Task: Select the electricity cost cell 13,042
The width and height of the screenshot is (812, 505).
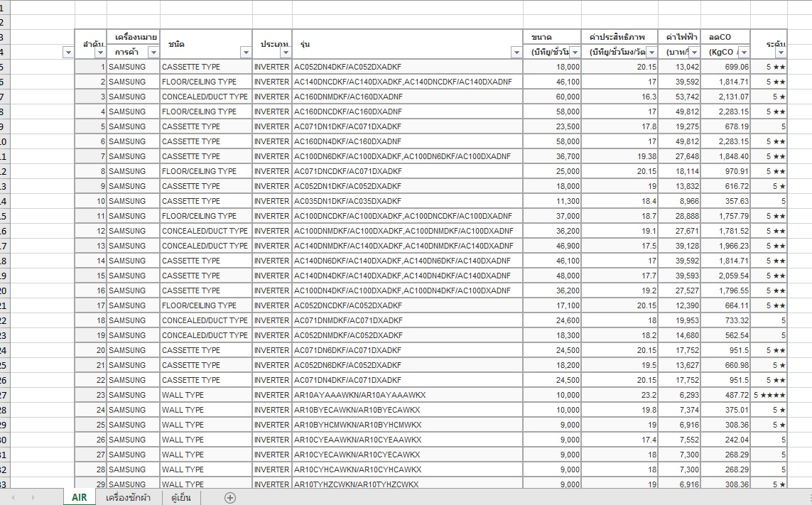Action: (x=679, y=67)
